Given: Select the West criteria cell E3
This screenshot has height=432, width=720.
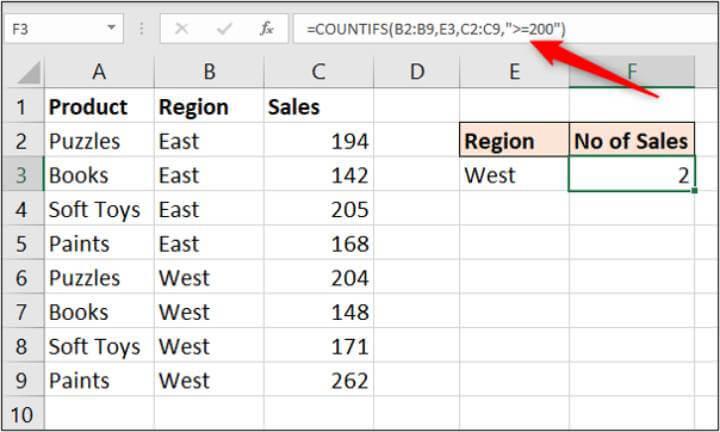Looking at the screenshot, I should click(513, 175).
